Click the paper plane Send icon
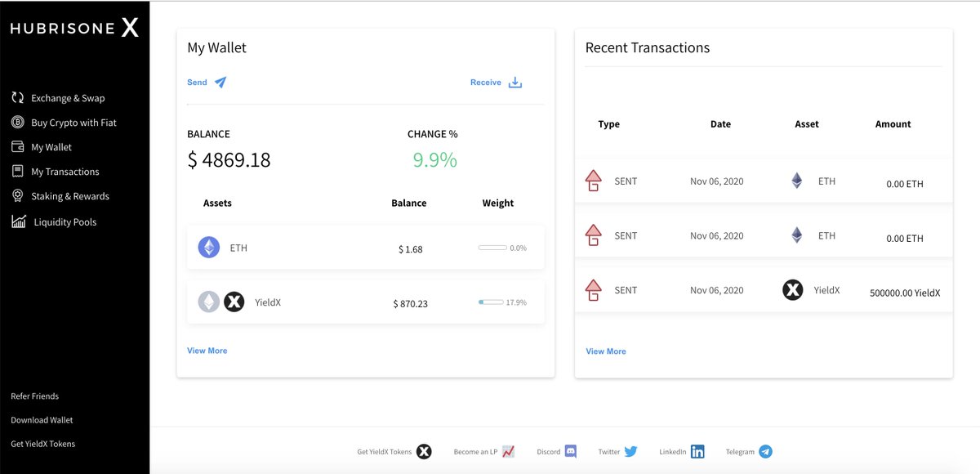This screenshot has height=474, width=980. click(220, 83)
